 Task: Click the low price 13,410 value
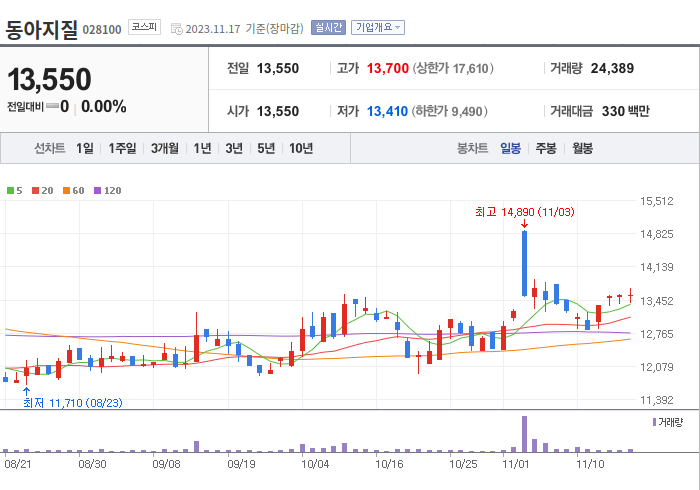387,111
